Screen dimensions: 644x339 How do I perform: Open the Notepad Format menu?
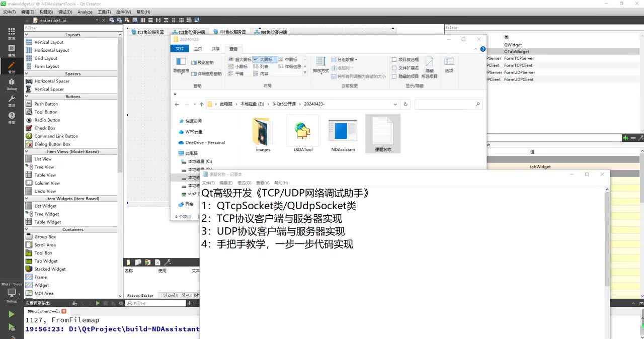244,183
